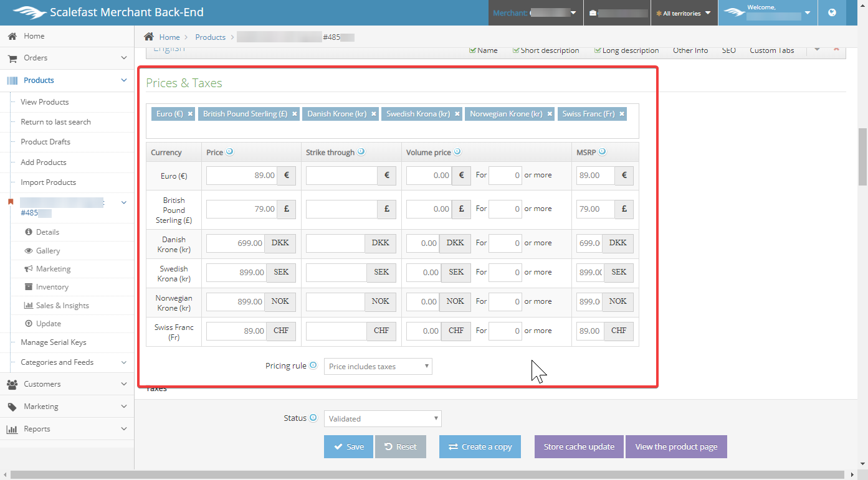Image resolution: width=868 pixels, height=480 pixels.
Task: Open the Pricing rule dropdown
Action: click(x=378, y=367)
